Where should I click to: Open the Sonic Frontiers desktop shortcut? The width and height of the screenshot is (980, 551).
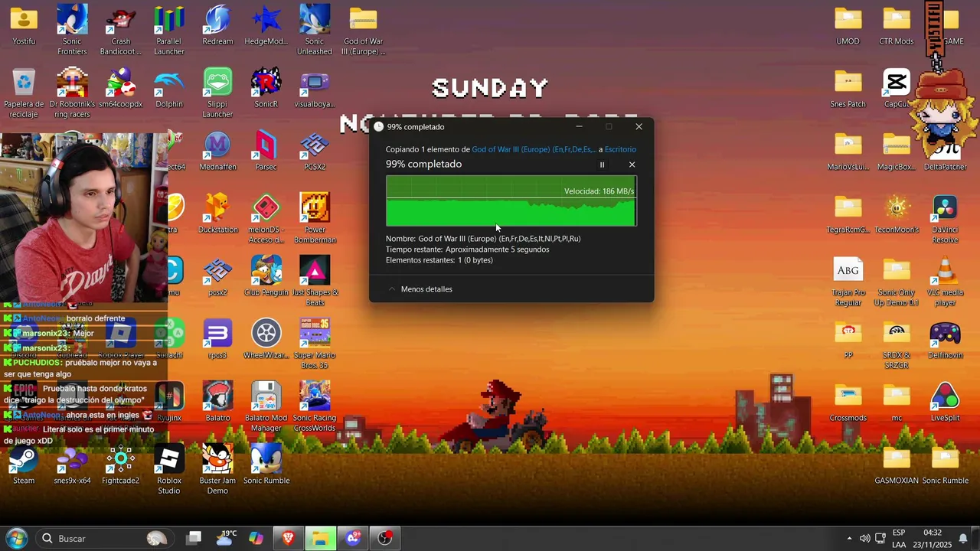point(72,31)
